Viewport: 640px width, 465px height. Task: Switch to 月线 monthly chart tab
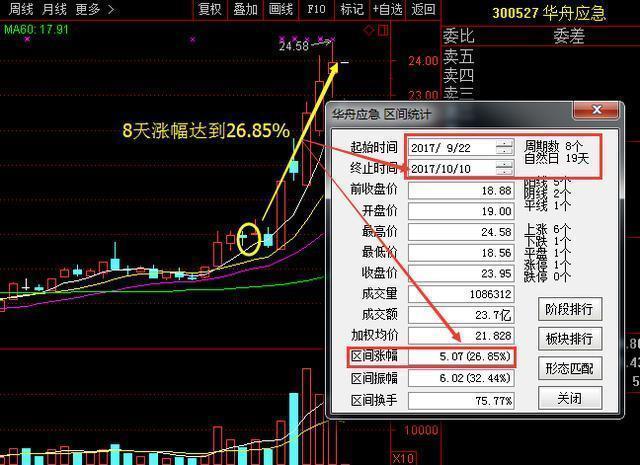point(54,10)
